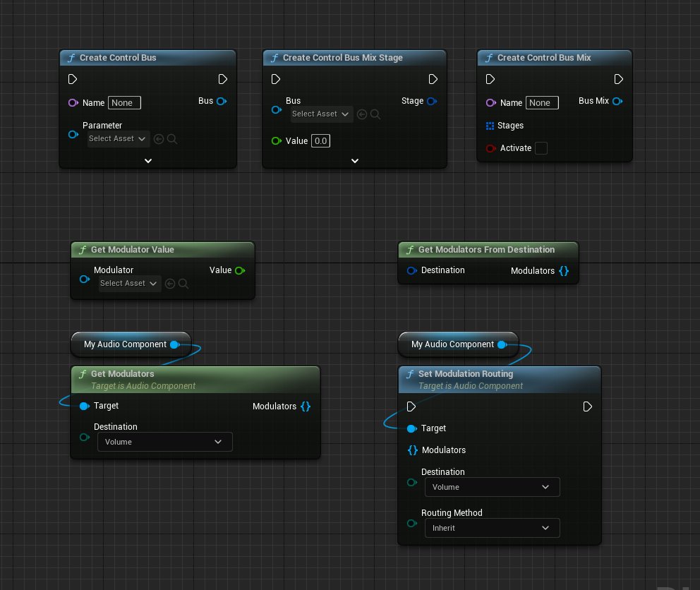
Task: Expand Create Control Bus advanced pins
Action: click(x=148, y=161)
